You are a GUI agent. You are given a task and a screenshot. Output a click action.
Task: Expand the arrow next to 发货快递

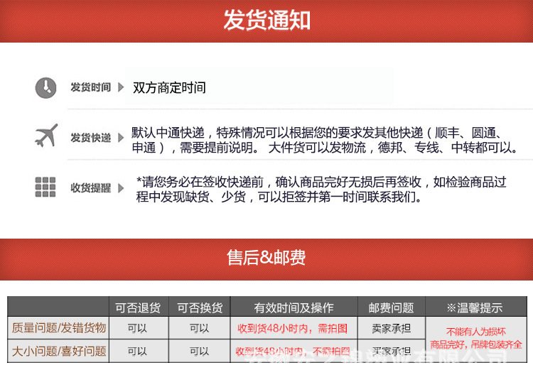pyautogui.click(x=120, y=138)
